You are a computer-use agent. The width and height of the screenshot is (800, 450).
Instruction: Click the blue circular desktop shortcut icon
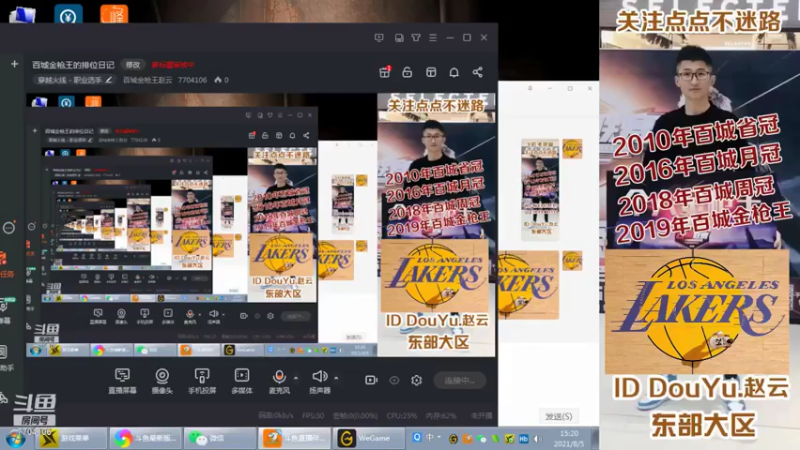click(68, 13)
